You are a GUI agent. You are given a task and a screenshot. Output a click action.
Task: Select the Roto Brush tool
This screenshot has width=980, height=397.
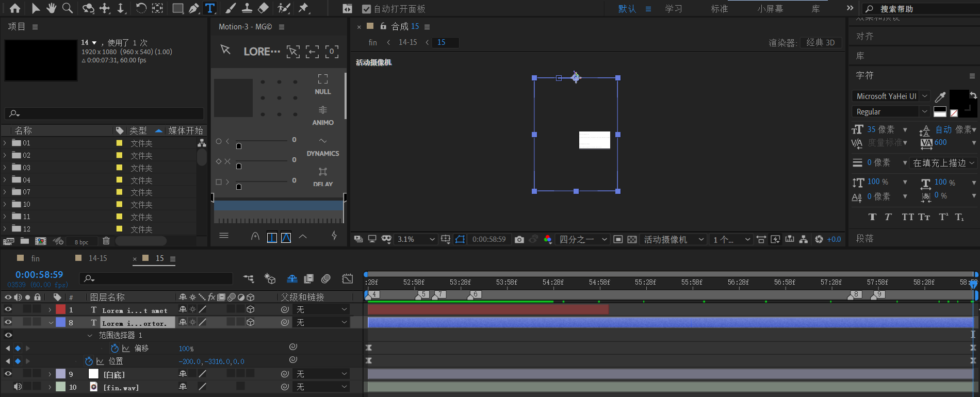284,8
